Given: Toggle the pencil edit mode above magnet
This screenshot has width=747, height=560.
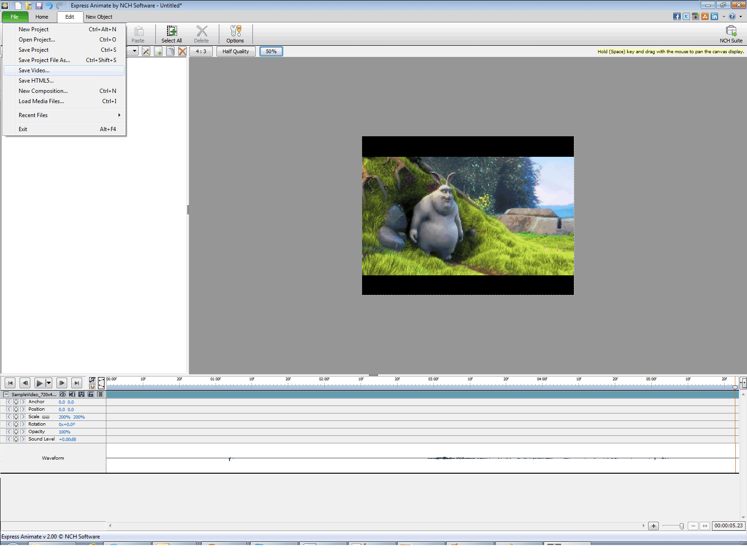Looking at the screenshot, I should pyautogui.click(x=92, y=380).
